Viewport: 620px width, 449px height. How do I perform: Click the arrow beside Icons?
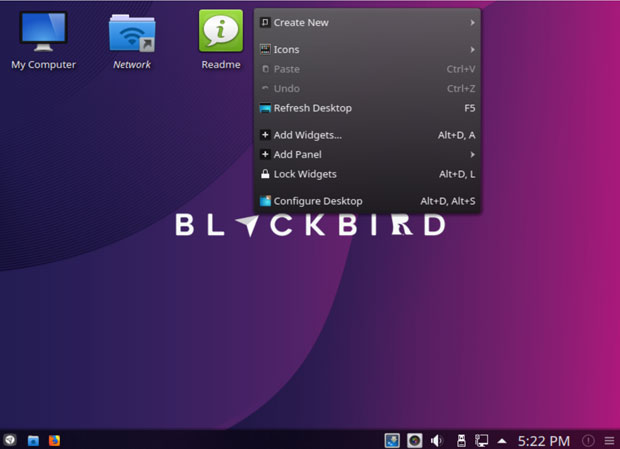[473, 50]
